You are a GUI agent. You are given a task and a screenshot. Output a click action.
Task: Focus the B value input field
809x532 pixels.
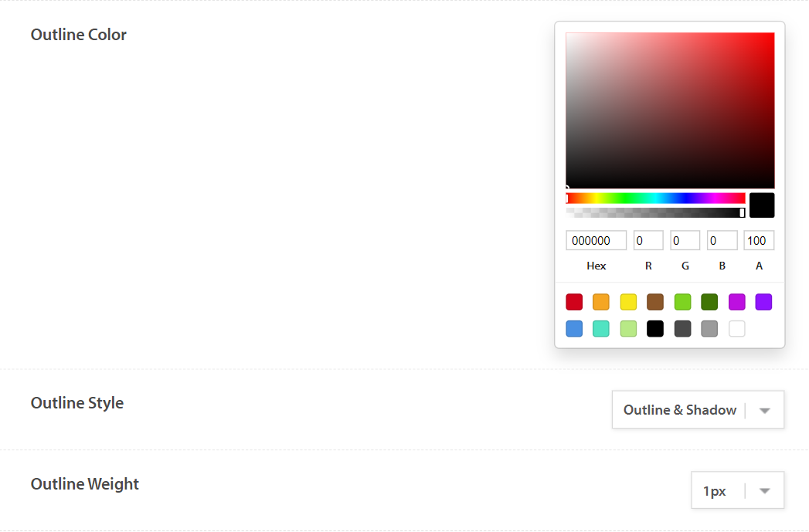coord(722,240)
